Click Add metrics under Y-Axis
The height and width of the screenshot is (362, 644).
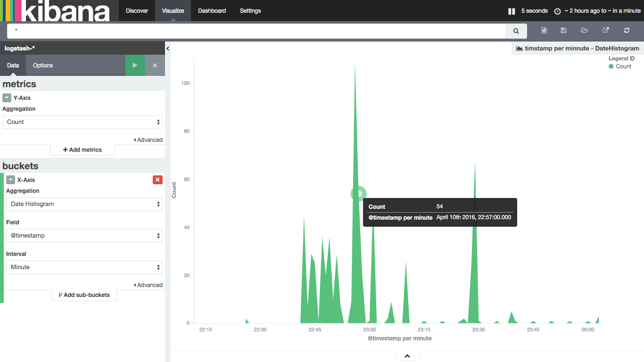pyautogui.click(x=82, y=149)
